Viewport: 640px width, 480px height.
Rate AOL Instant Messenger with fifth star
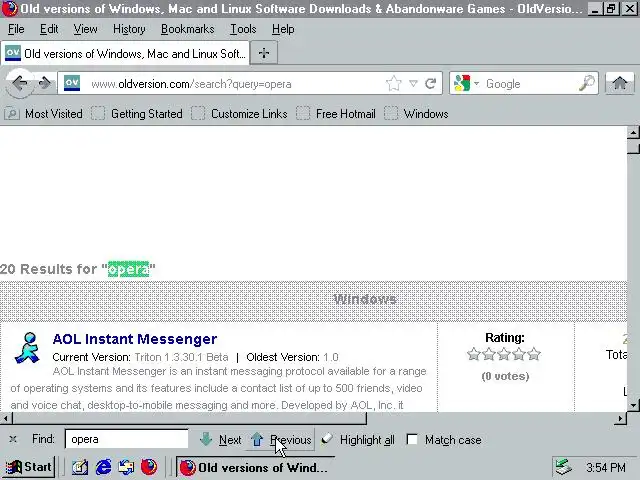click(534, 354)
